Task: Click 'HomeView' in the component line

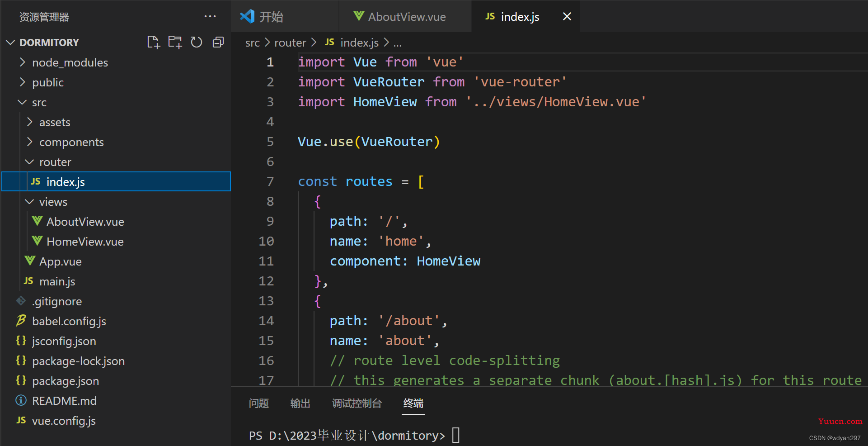Action: click(x=449, y=261)
